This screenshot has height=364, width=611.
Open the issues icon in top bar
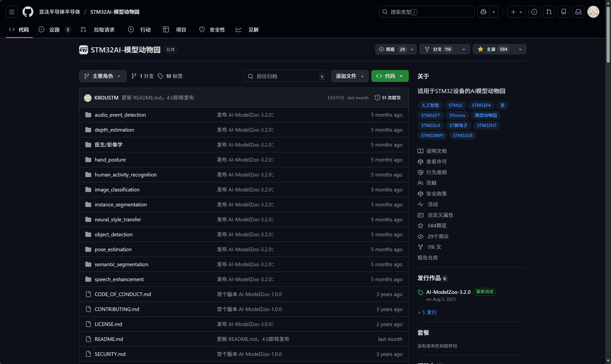tap(534, 12)
